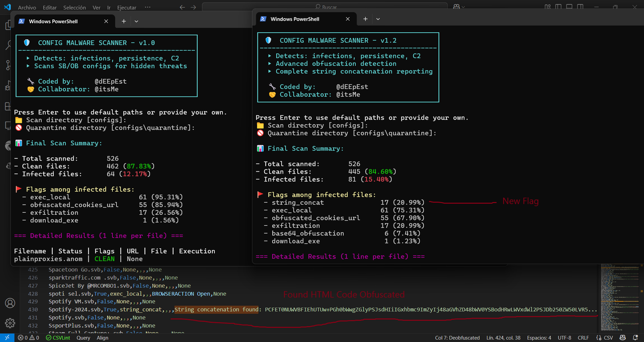
Task: Open the notifications bell
Action: click(x=635, y=337)
